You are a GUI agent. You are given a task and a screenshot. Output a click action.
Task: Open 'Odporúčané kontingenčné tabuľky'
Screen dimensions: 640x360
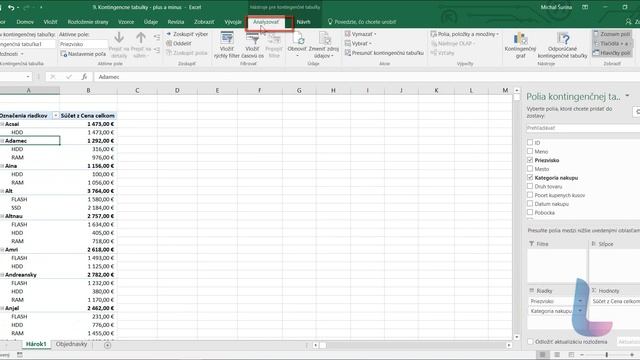[562, 44]
